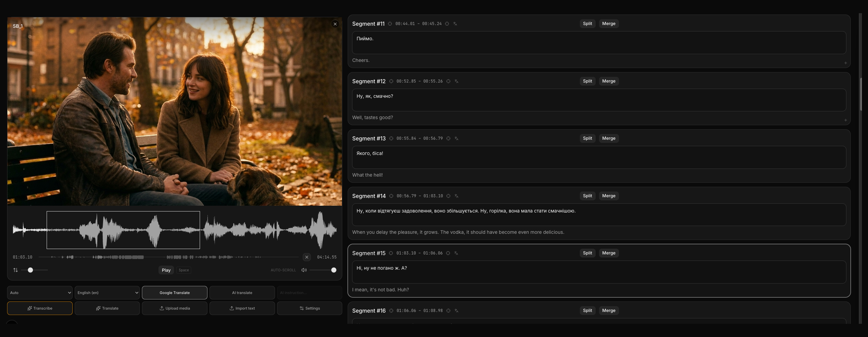
Task: Click the mini timeline overview track
Action: click(x=169, y=257)
